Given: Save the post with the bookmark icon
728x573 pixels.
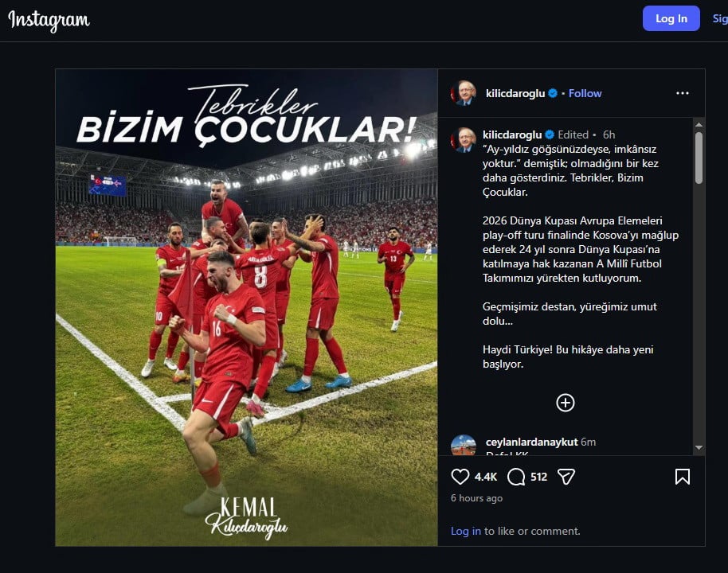Looking at the screenshot, I should point(682,477).
